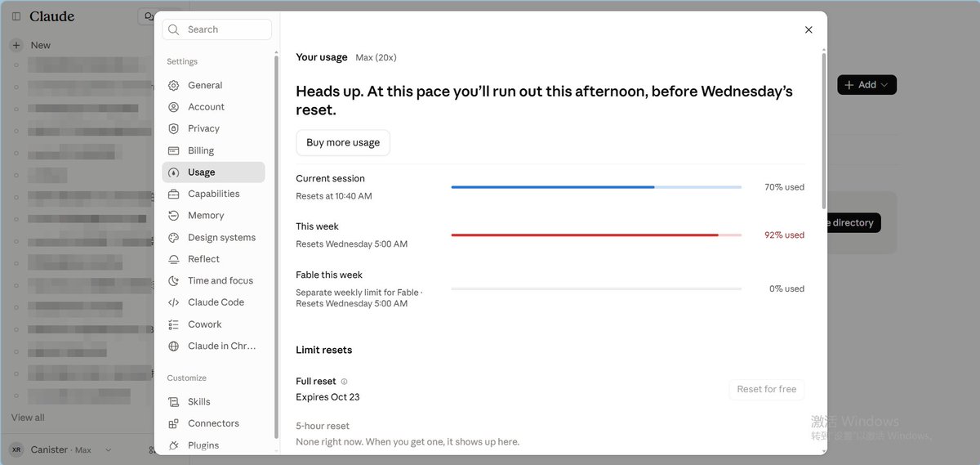
Task: Click the Claude logo title
Action: [51, 16]
